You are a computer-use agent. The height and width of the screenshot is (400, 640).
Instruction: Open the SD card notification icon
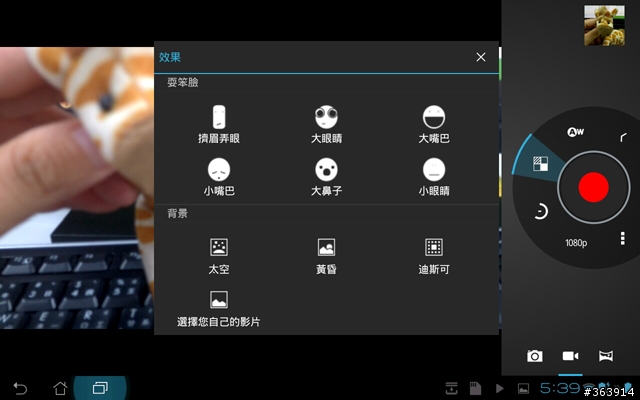(x=475, y=388)
